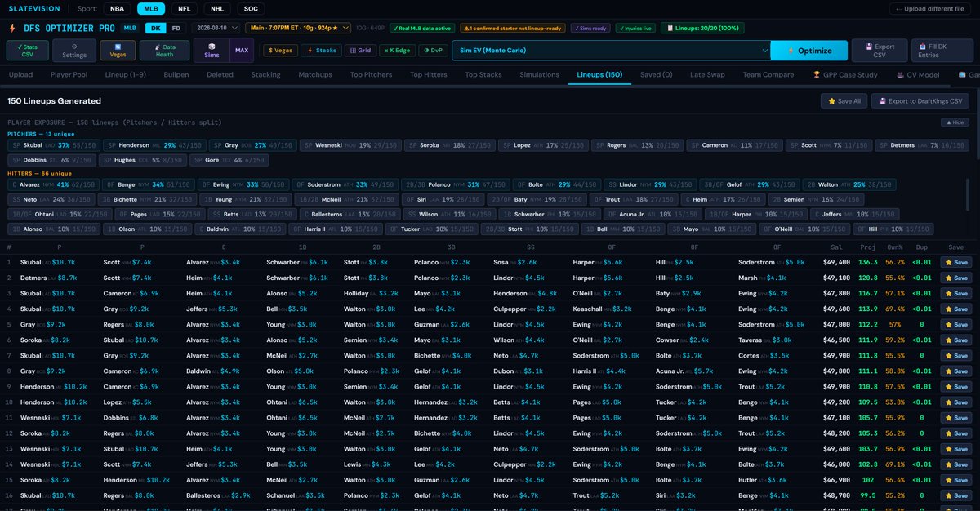Click the Lineups 20/20 (100%) status badge

pos(702,28)
